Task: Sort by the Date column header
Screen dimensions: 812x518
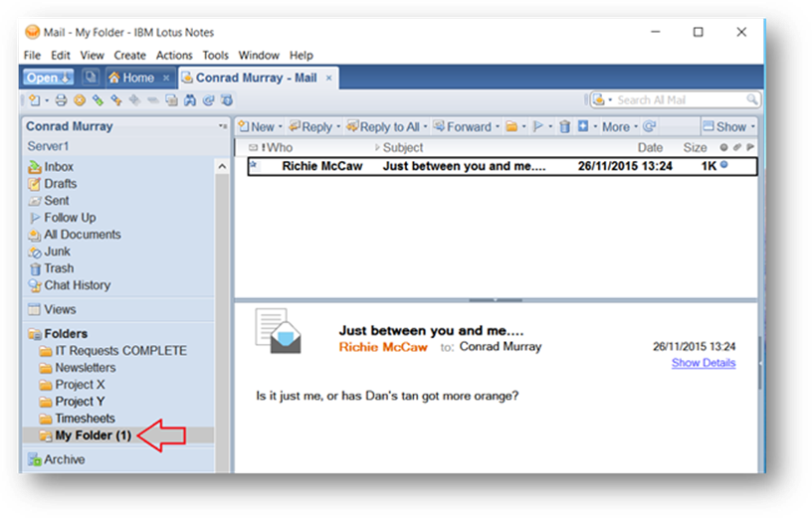Action: coord(650,147)
